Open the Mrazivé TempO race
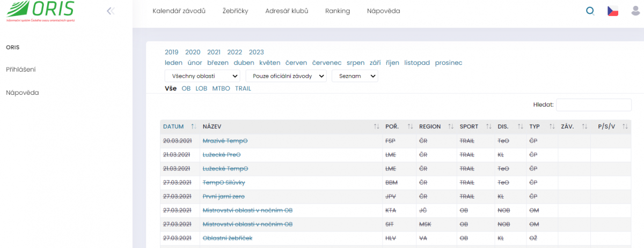The image size is (644, 248). point(225,140)
